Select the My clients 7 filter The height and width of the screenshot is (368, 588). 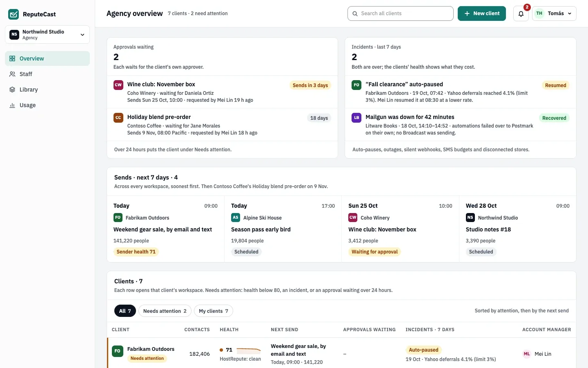click(214, 311)
